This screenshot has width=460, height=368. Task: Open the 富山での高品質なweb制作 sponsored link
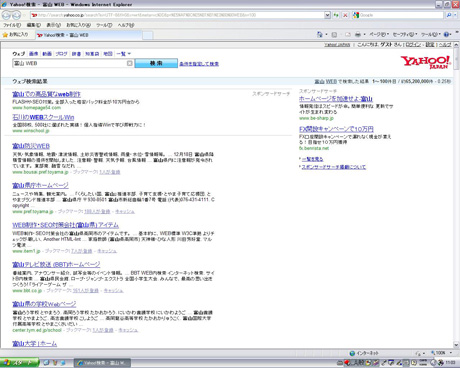(46, 94)
